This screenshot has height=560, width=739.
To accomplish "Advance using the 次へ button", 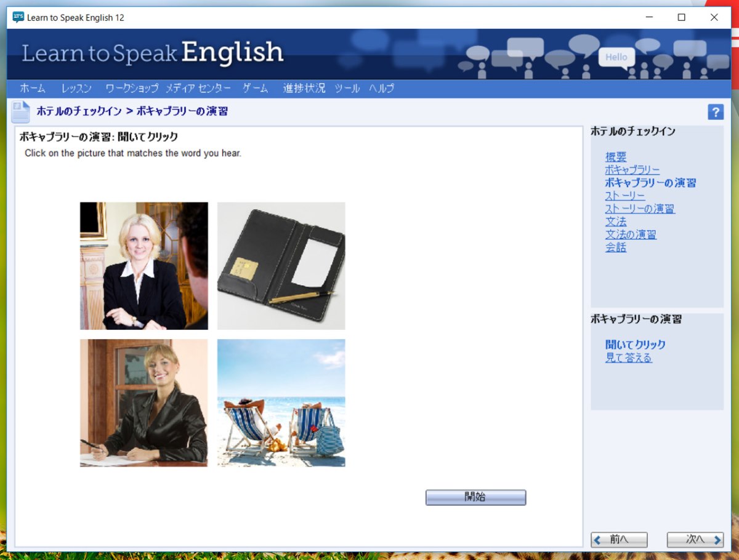I will click(695, 540).
